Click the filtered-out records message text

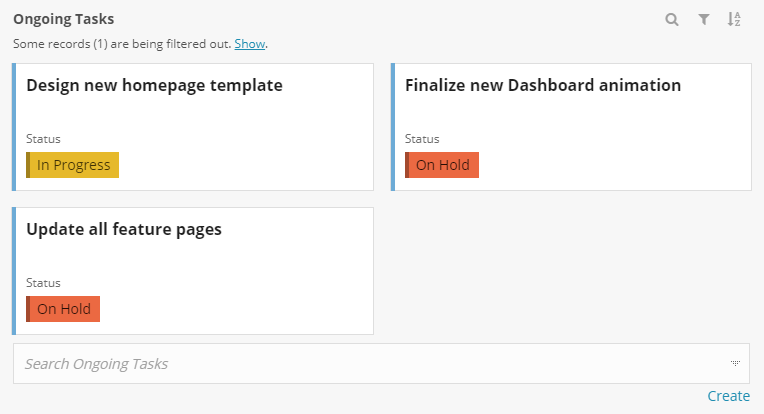point(122,44)
